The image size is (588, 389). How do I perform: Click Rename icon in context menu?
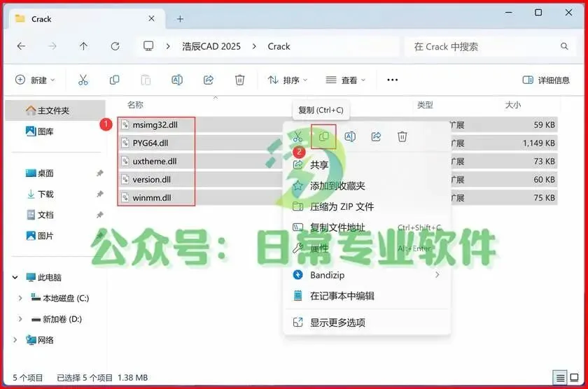(350, 137)
